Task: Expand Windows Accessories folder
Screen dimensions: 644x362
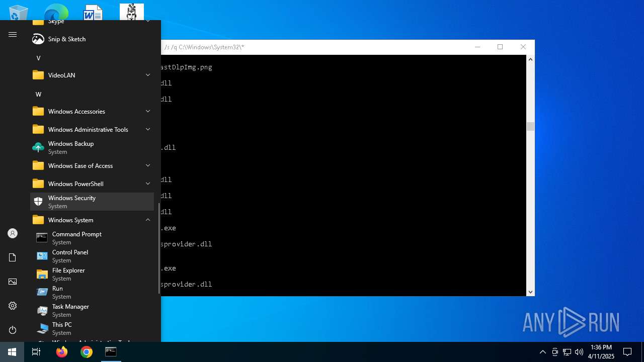Action: [x=92, y=111]
